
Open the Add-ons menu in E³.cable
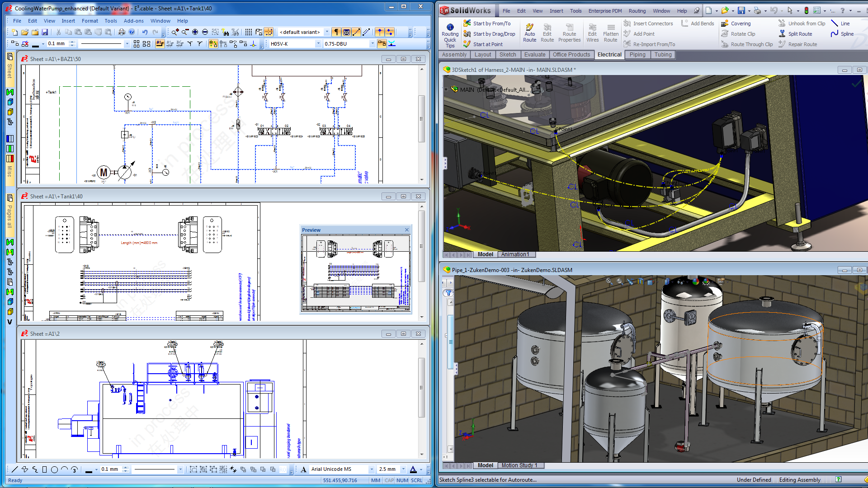click(134, 21)
